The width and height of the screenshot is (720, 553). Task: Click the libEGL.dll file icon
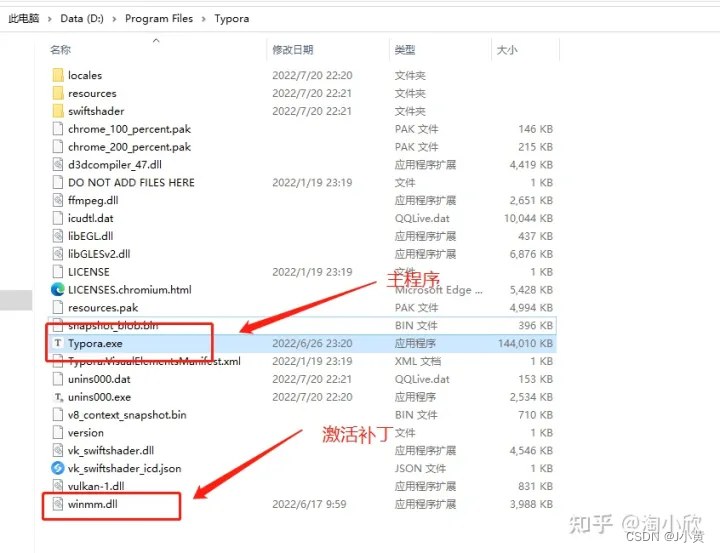pyautogui.click(x=58, y=236)
